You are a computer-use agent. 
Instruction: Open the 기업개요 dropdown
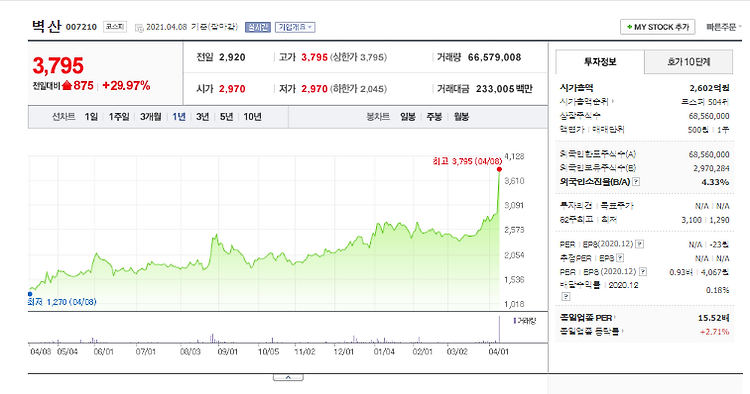click(x=295, y=27)
